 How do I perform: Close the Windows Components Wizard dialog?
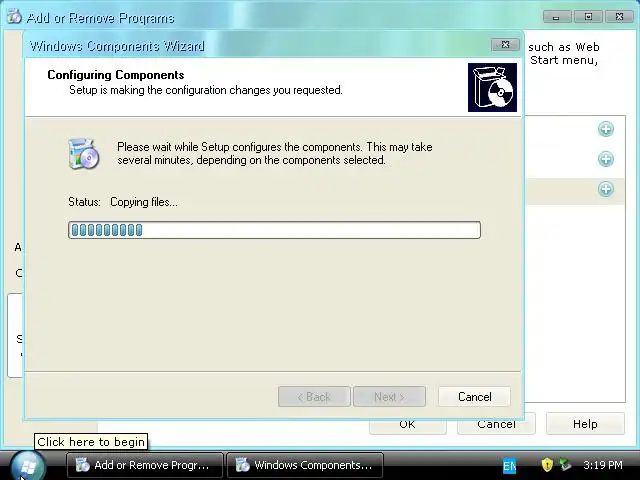click(505, 44)
